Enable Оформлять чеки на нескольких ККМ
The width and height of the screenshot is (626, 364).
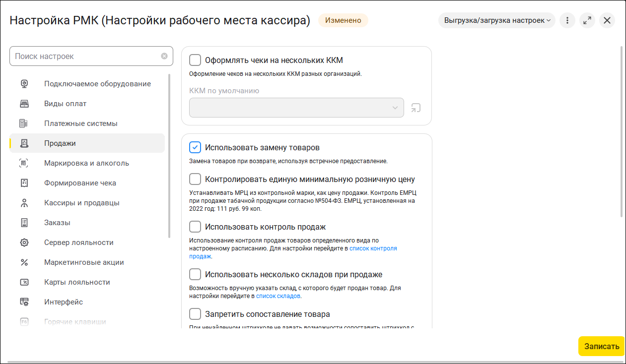pos(195,61)
